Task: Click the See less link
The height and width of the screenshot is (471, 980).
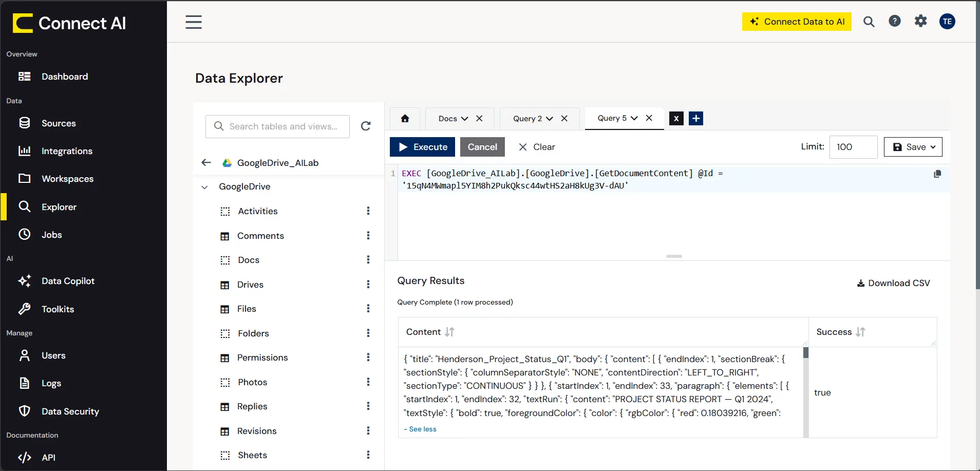Action: point(420,429)
